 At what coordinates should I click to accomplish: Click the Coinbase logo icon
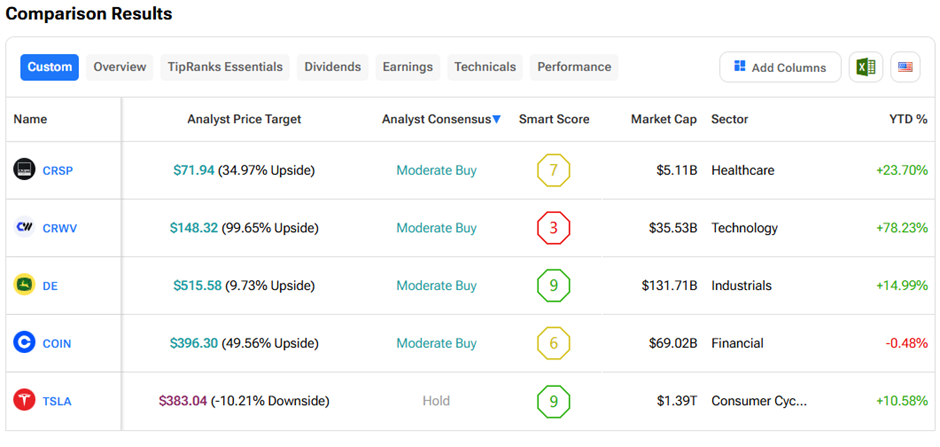(25, 343)
